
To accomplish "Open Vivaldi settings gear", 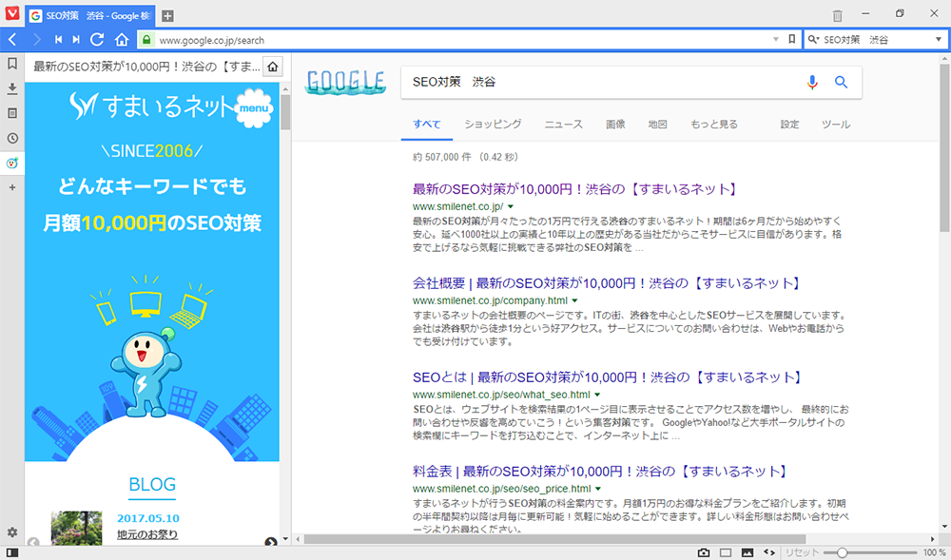I will (12, 532).
